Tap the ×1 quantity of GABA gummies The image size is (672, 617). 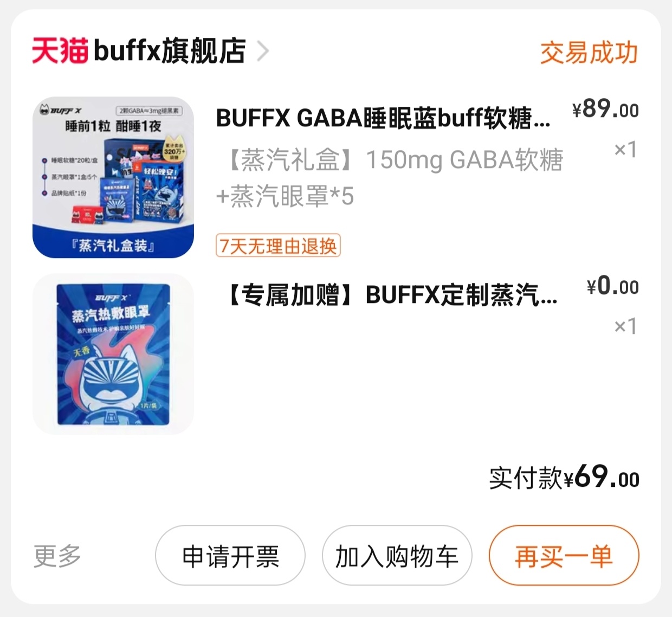(x=625, y=149)
